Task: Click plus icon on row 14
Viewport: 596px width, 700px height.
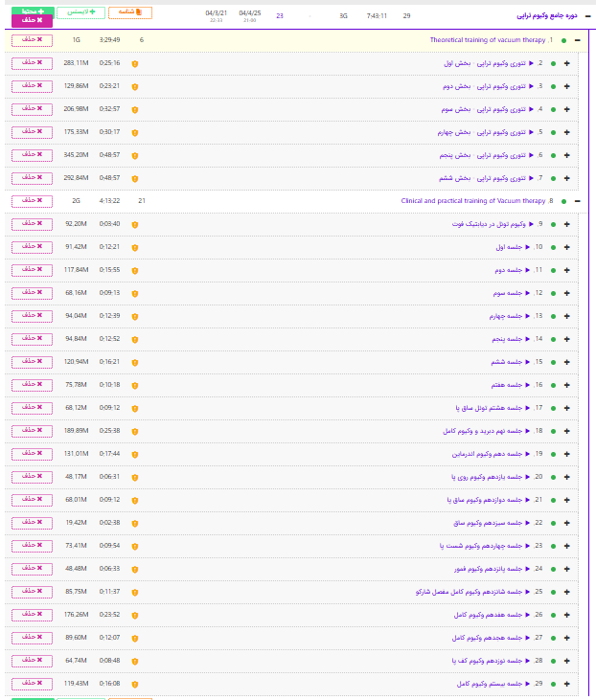Action: pyautogui.click(x=567, y=339)
